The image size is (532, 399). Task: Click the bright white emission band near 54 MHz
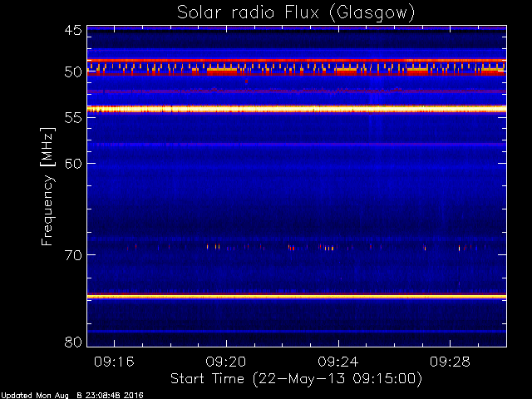(x=297, y=109)
